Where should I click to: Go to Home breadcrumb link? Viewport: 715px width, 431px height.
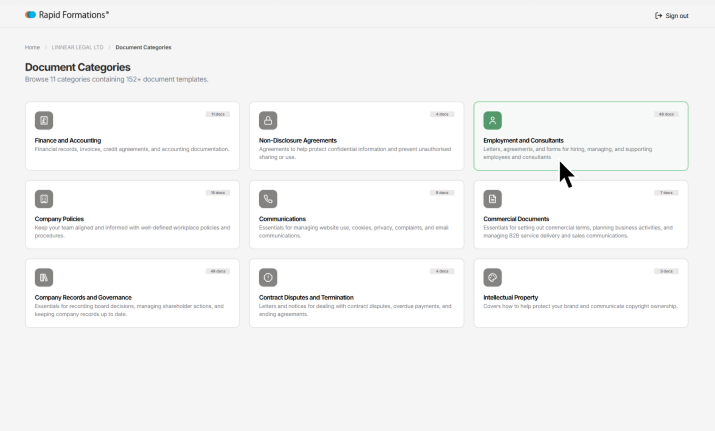[32, 47]
